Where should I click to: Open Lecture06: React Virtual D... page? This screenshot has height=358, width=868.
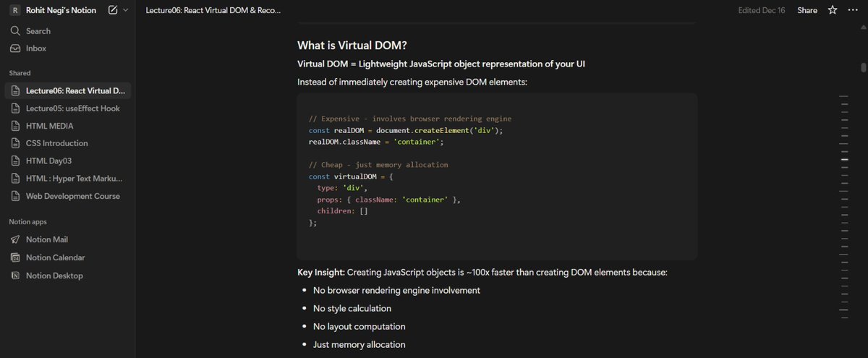tap(67, 90)
